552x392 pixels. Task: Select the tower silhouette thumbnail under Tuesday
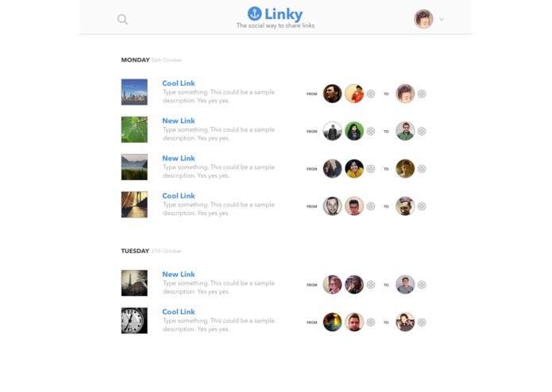[x=134, y=283]
